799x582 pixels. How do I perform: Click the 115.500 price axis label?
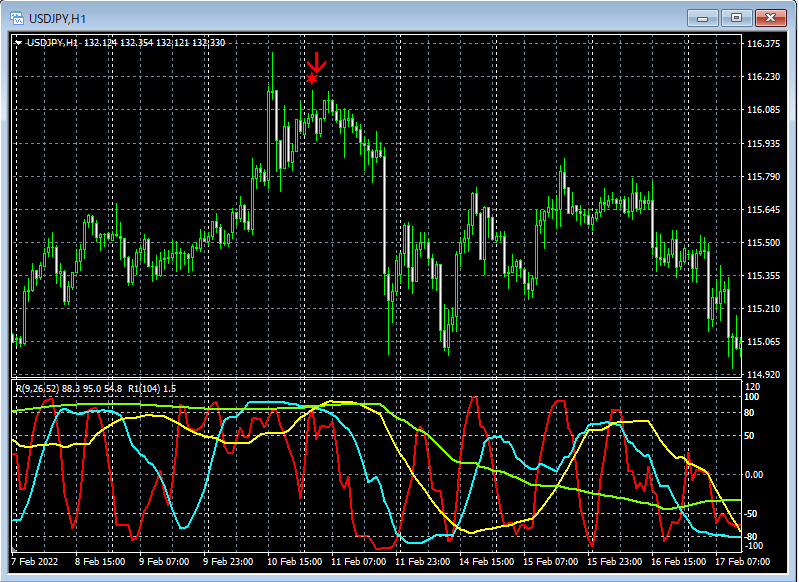[x=763, y=243]
